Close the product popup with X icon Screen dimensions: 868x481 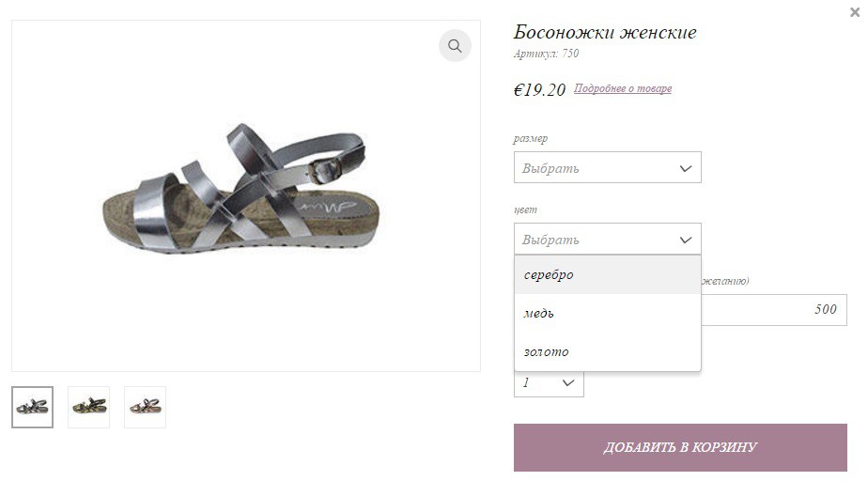point(855,12)
